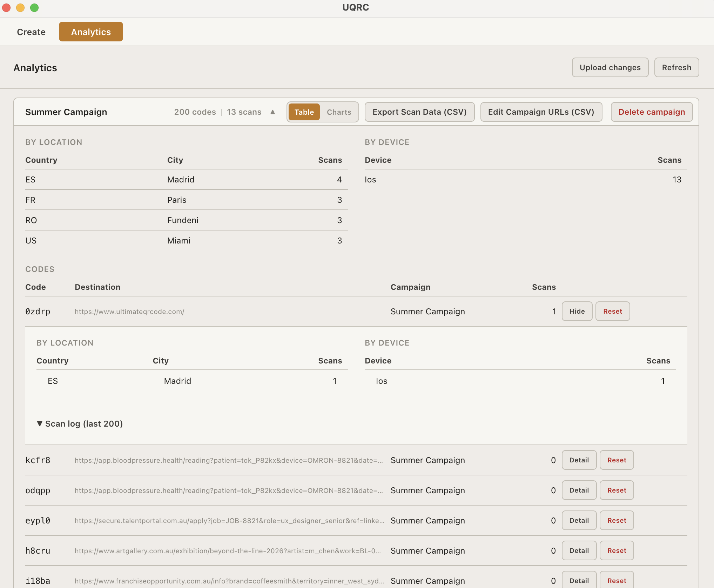Click the '200 codes' count

click(x=195, y=112)
